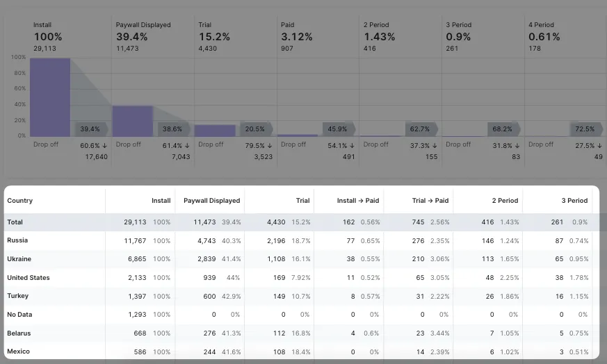Click the 20.5% conversion arrow badge

pos(256,129)
